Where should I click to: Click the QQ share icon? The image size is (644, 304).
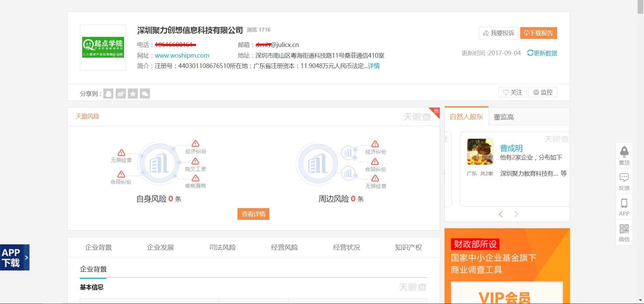pos(108,94)
